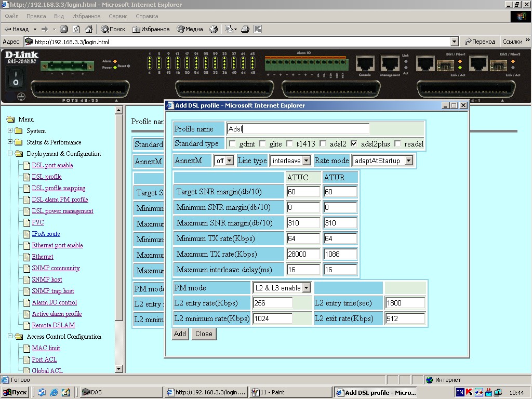
Task: Open the History toolbar icon
Action: 214,29
